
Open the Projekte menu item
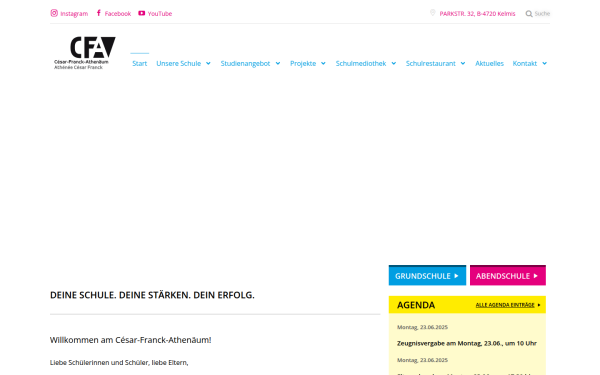303,64
